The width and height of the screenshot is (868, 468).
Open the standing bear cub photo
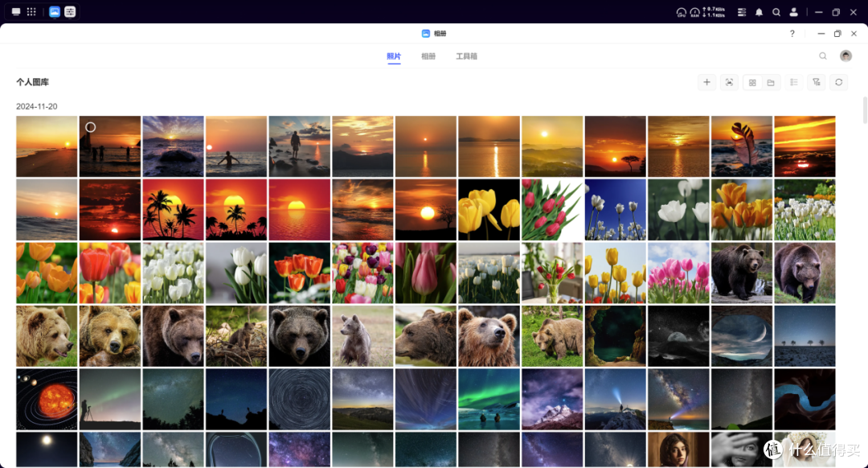coord(362,335)
